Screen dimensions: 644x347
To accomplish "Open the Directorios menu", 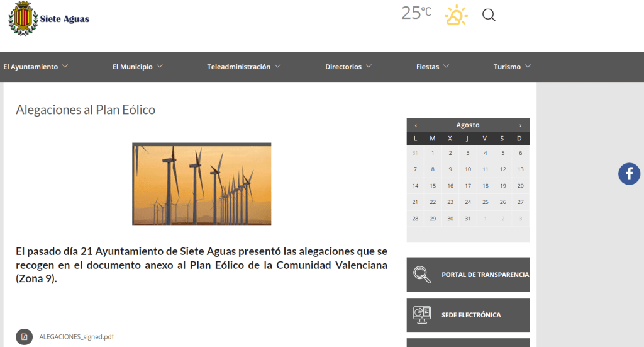I will [348, 67].
